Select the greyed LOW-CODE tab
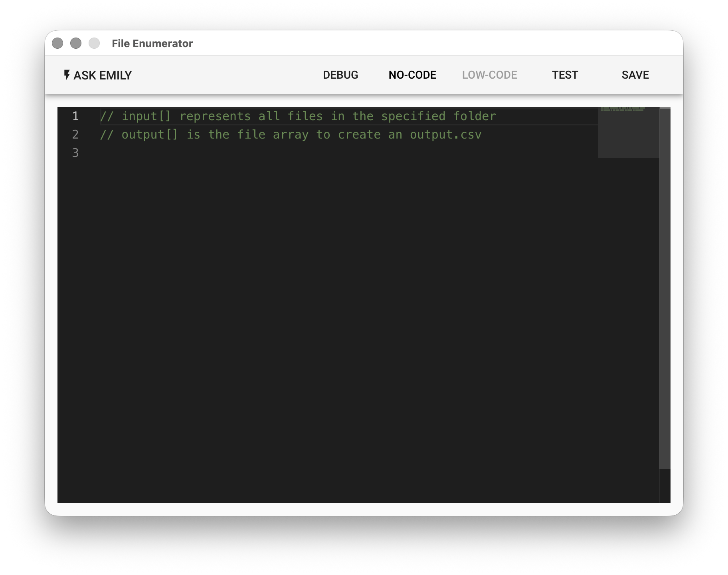The image size is (728, 575). pyautogui.click(x=489, y=75)
